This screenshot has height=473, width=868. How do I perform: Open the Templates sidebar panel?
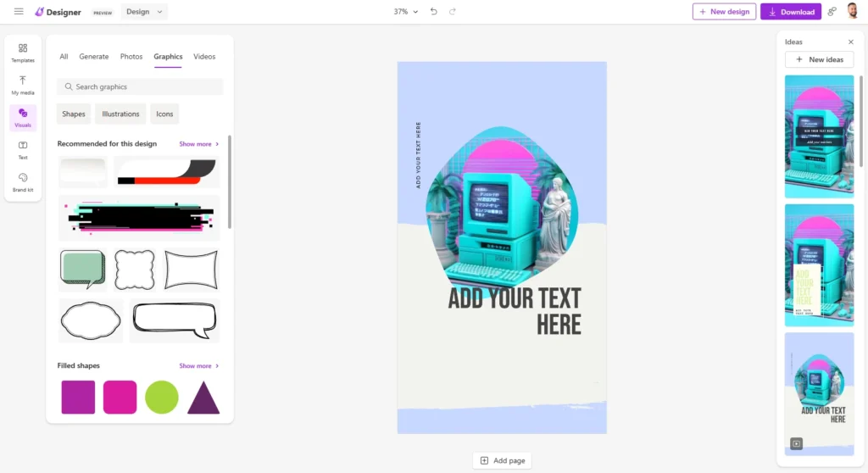(x=23, y=53)
